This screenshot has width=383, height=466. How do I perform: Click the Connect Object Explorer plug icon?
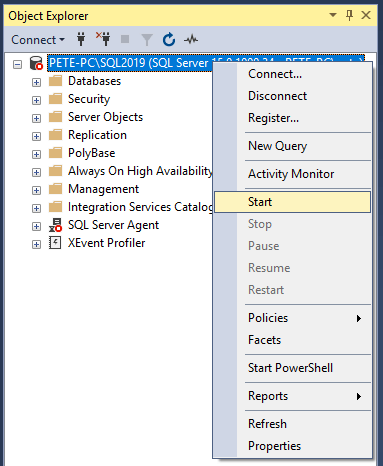click(81, 39)
